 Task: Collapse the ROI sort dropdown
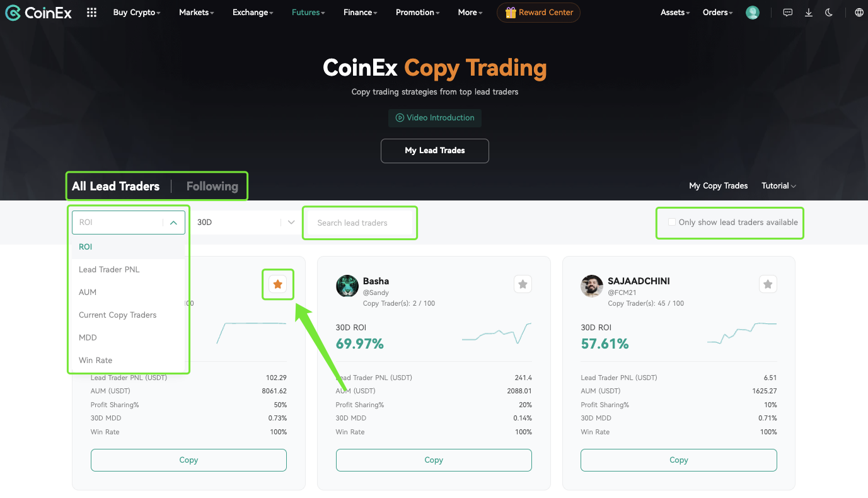pyautogui.click(x=173, y=222)
